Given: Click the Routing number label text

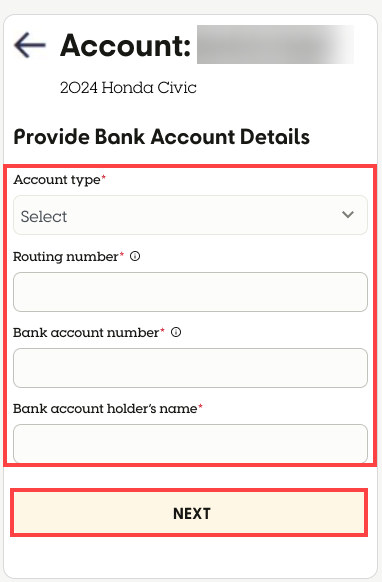Looking at the screenshot, I should tap(66, 257).
